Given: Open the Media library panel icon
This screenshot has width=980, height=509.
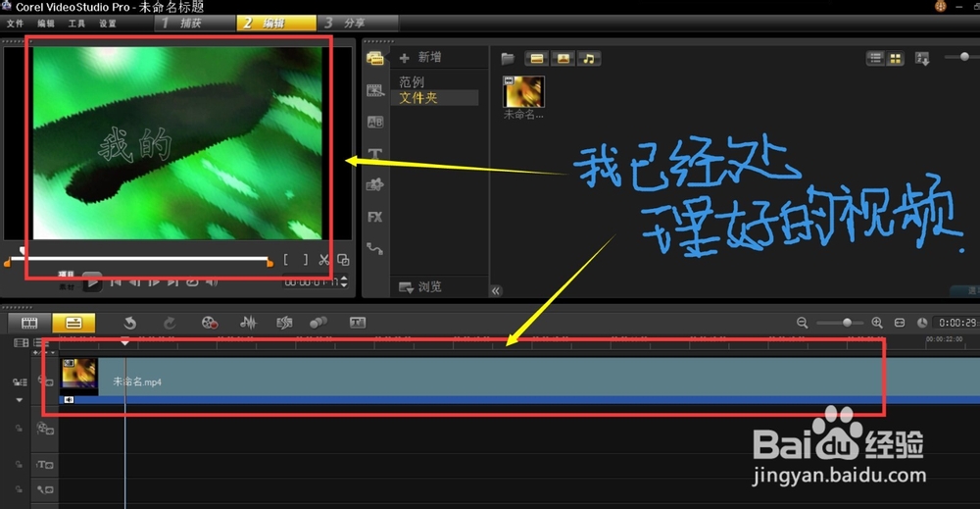Looking at the screenshot, I should coord(375,58).
